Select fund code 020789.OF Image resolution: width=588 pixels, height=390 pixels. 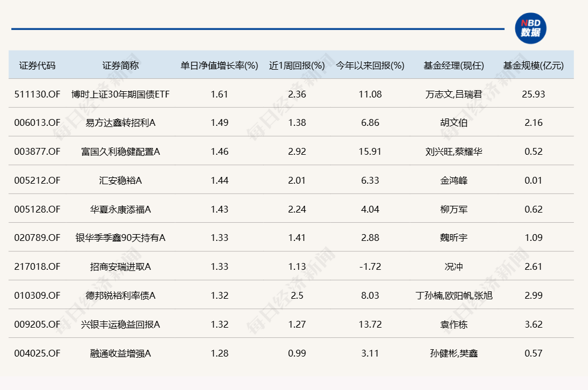pyautogui.click(x=37, y=238)
